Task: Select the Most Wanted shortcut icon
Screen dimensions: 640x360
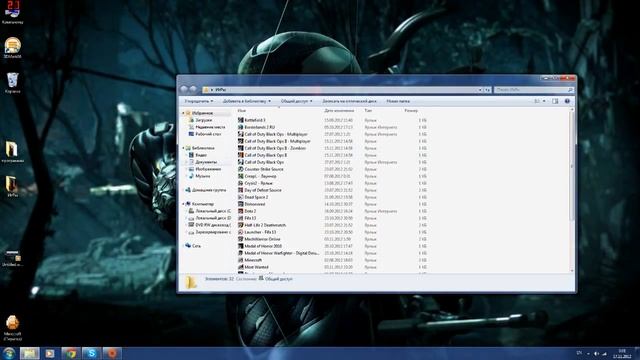Action: pyautogui.click(x=240, y=267)
